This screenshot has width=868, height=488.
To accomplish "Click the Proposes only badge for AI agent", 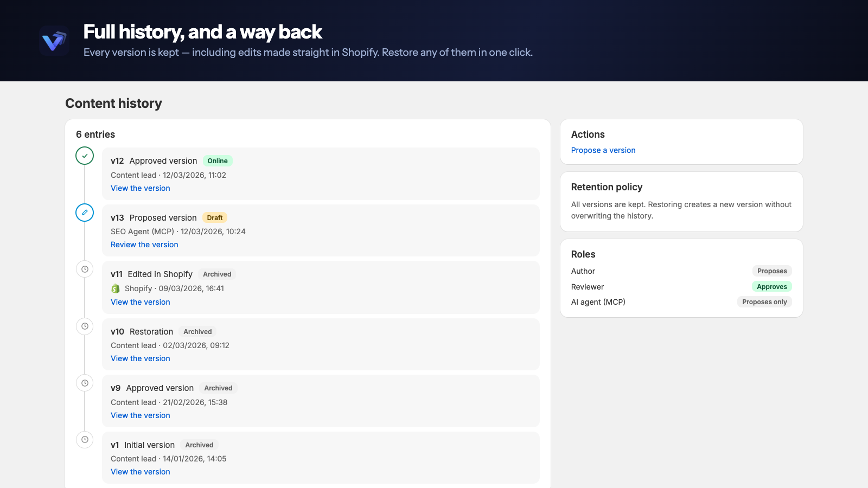I will coord(764,302).
